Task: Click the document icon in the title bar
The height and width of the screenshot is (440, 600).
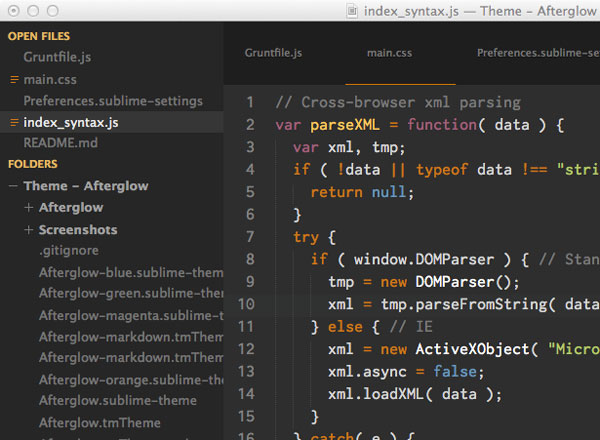Action: tap(352, 11)
